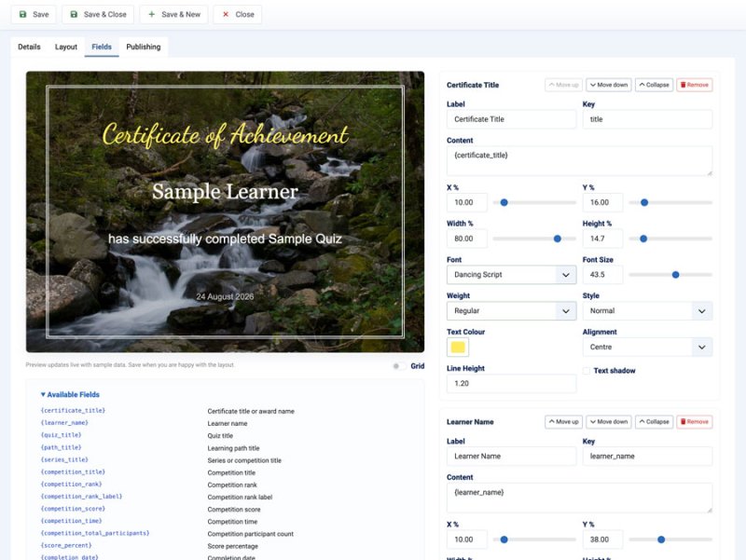Click Y % field showing 38.00
The height and width of the screenshot is (560, 746).
click(602, 540)
